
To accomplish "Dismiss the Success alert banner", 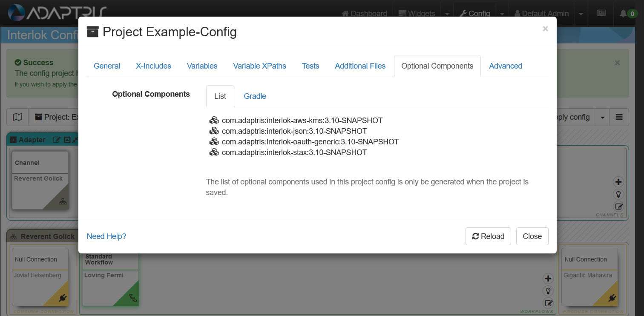I will pos(617,63).
